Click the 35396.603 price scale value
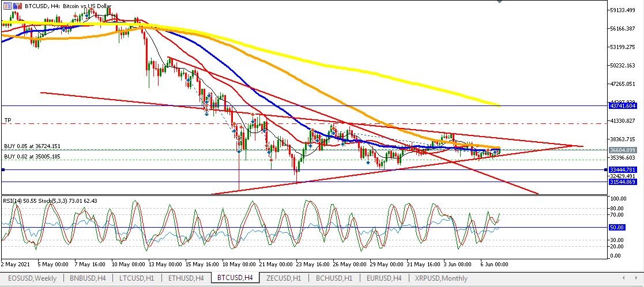Screen dimensions: 644x287 pos(623,158)
